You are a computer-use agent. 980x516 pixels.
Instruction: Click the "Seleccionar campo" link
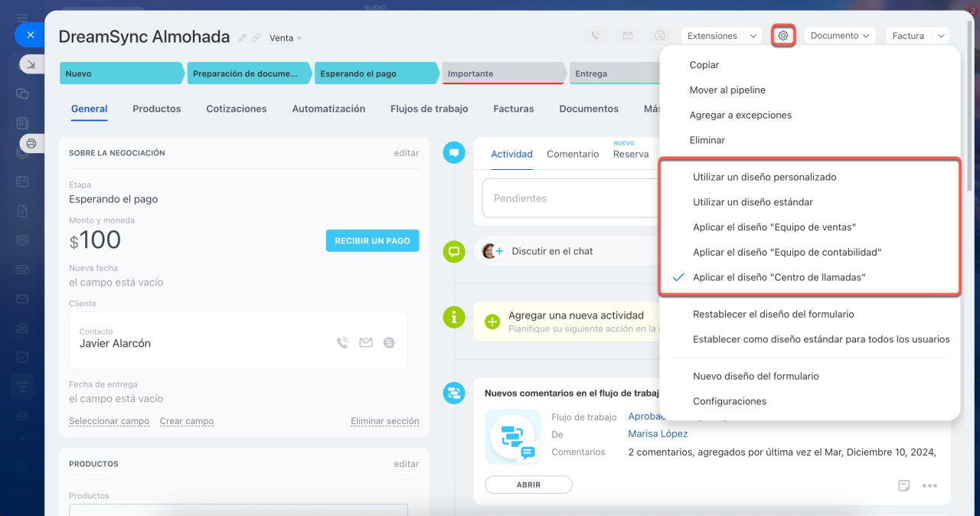click(109, 421)
